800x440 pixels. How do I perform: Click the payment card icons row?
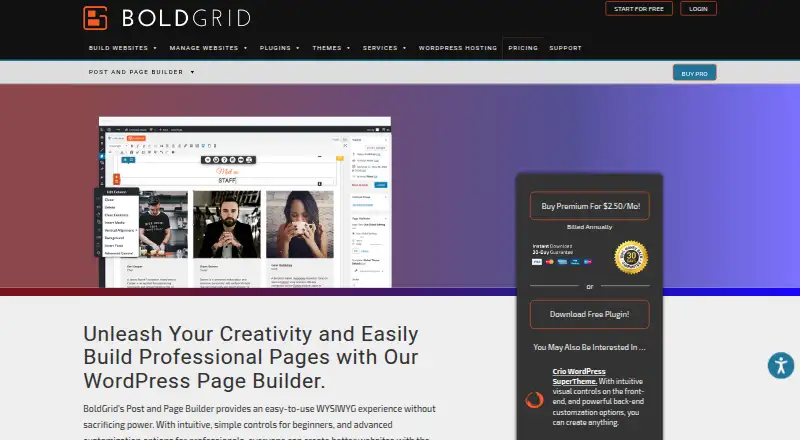click(x=562, y=262)
